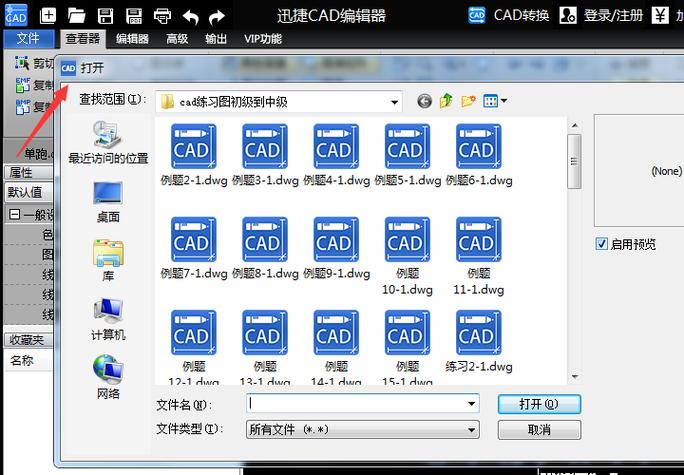Click the open folder icon in toolbar
The height and width of the screenshot is (475, 684).
pyautogui.click(x=76, y=15)
